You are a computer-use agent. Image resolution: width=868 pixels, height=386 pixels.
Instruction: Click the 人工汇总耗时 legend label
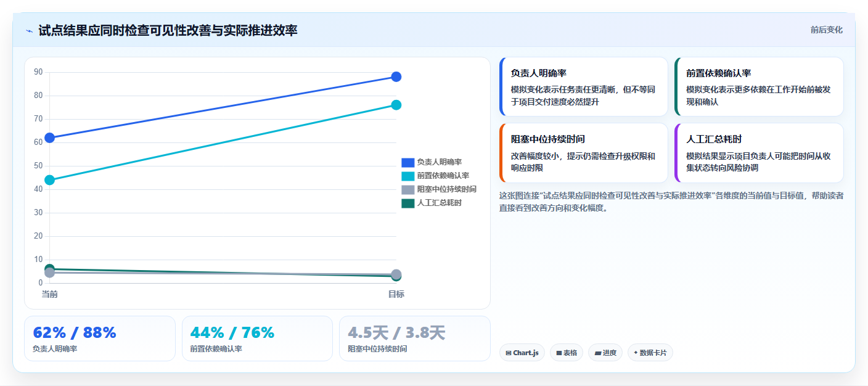pyautogui.click(x=439, y=203)
